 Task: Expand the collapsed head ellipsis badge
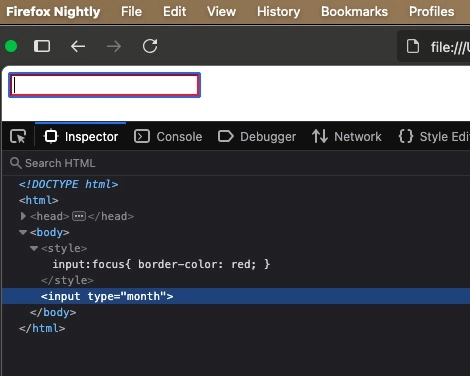point(79,216)
